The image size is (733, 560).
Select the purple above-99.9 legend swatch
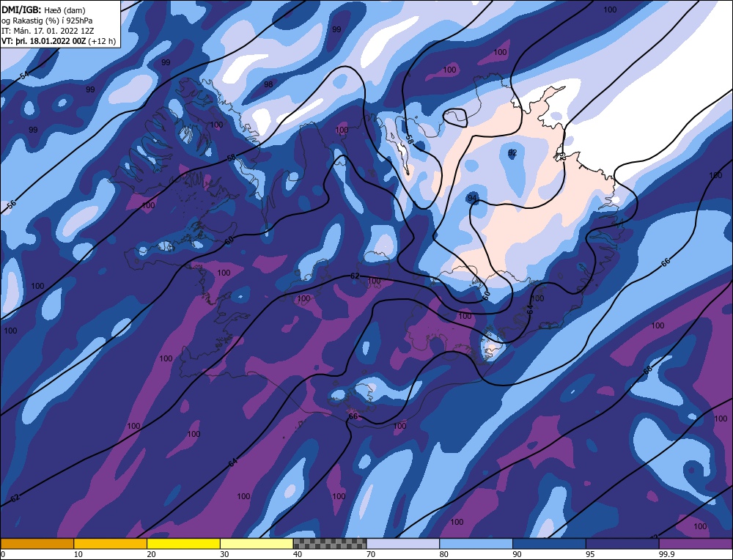[x=696, y=543]
